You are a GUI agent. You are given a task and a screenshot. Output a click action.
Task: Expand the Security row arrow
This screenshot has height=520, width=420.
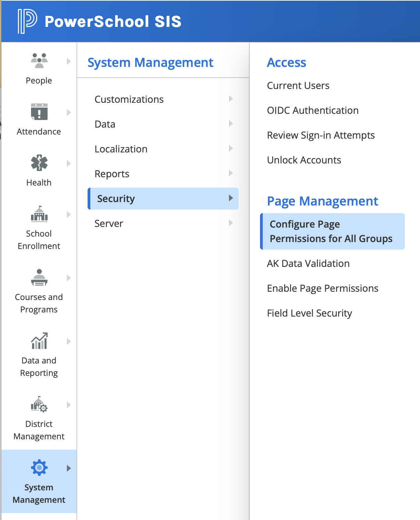pyautogui.click(x=231, y=198)
